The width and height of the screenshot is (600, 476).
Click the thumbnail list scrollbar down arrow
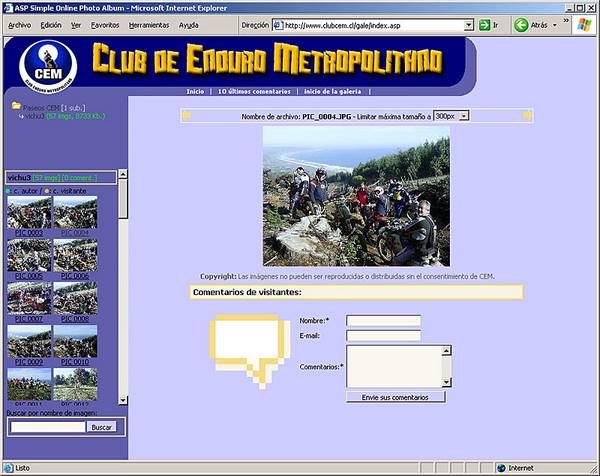click(x=122, y=400)
